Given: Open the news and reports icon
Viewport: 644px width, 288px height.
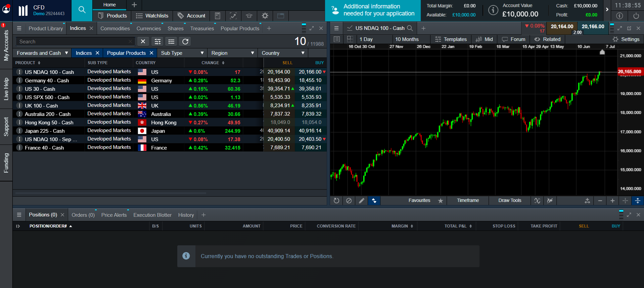Looking at the screenshot, I should click(218, 16).
